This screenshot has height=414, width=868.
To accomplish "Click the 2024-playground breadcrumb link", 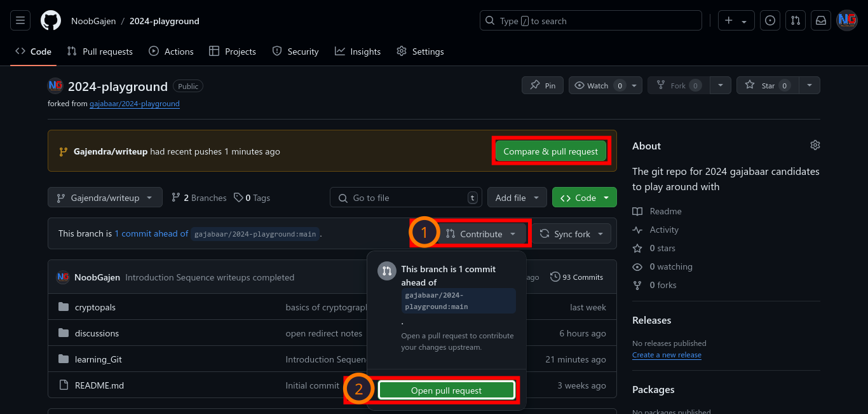I will [x=165, y=21].
